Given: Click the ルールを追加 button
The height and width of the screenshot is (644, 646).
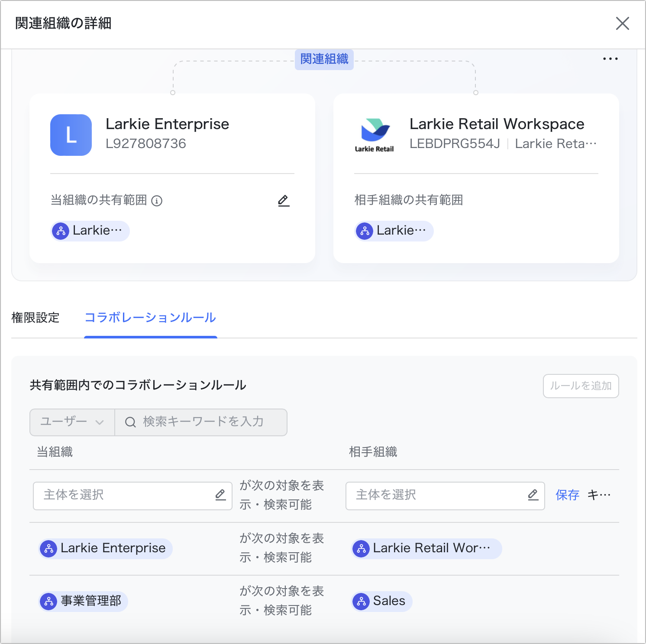Looking at the screenshot, I should click(x=581, y=386).
